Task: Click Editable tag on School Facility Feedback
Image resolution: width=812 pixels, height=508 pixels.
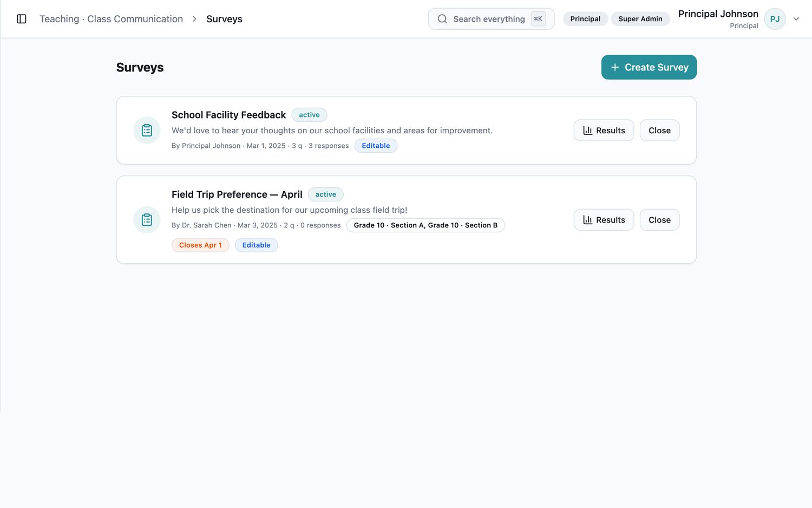Action: [x=376, y=146]
